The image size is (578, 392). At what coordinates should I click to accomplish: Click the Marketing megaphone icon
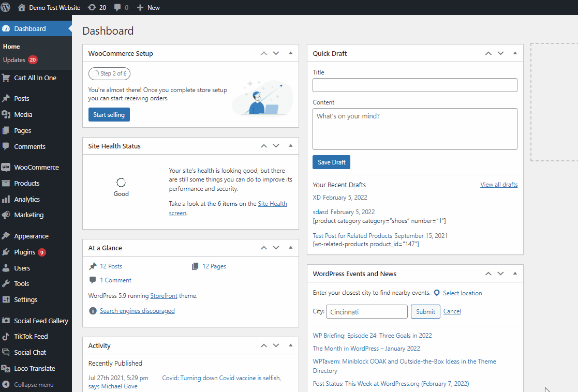pos(6,215)
